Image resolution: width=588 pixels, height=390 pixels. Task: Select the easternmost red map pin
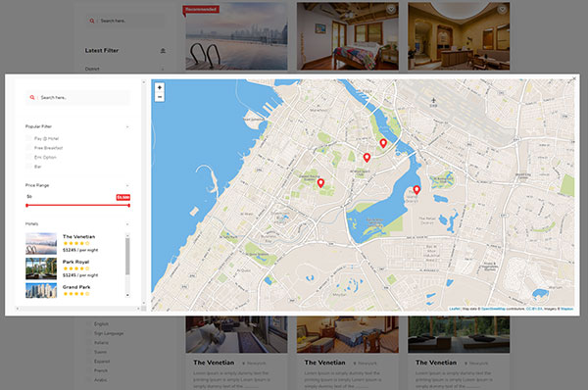pyautogui.click(x=416, y=190)
